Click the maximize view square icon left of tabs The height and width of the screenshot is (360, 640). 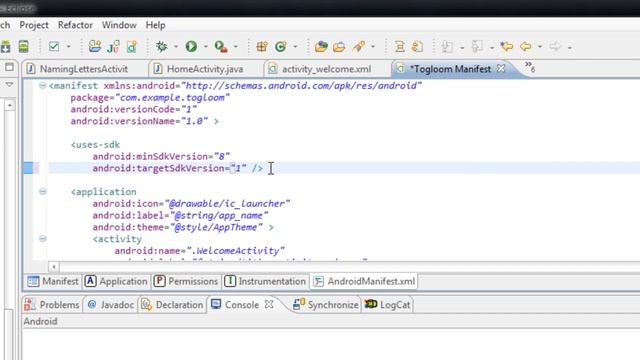tap(9, 67)
